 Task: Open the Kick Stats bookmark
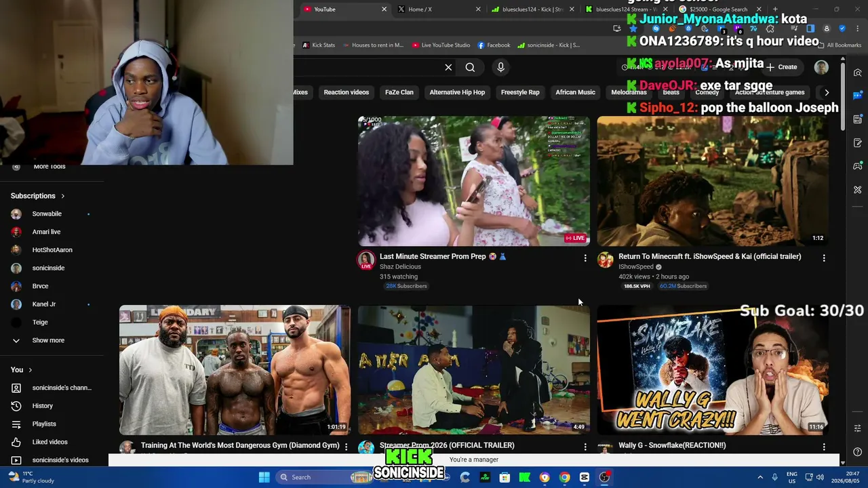pos(319,45)
